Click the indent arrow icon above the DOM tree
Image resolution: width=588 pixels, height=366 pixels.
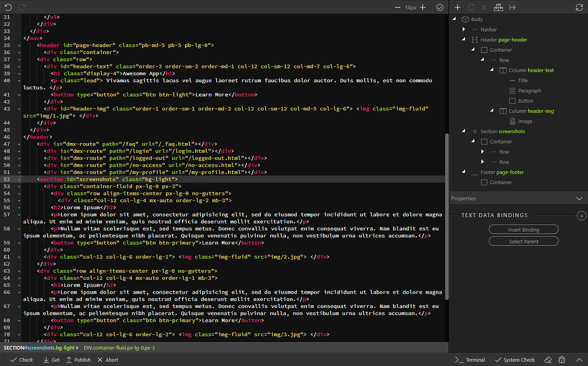click(512, 7)
